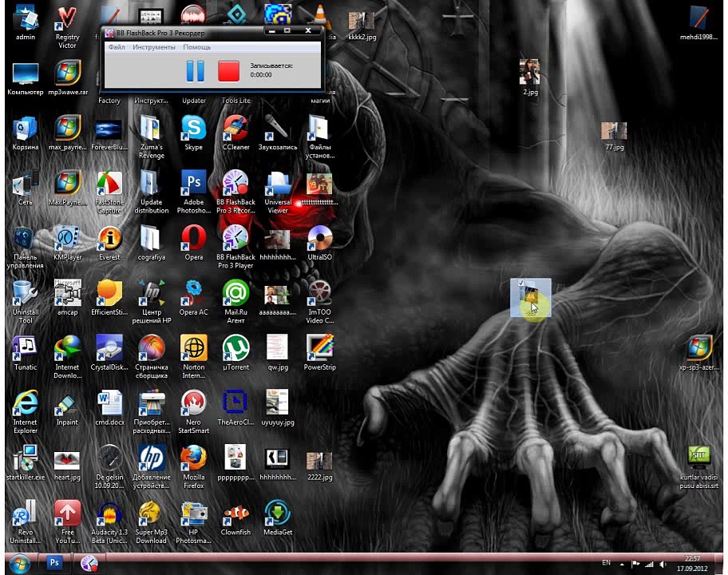Open the network signal tray icon
The image size is (728, 575).
649,565
